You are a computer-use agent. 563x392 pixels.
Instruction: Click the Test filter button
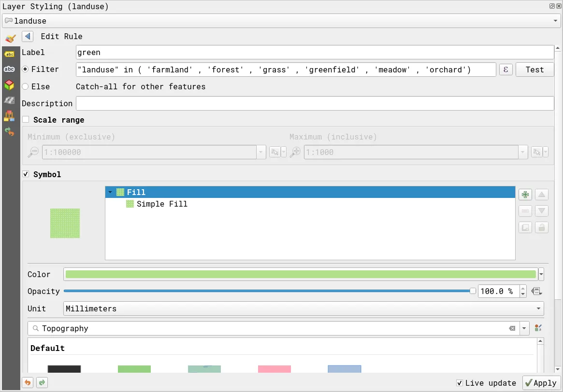(x=534, y=70)
